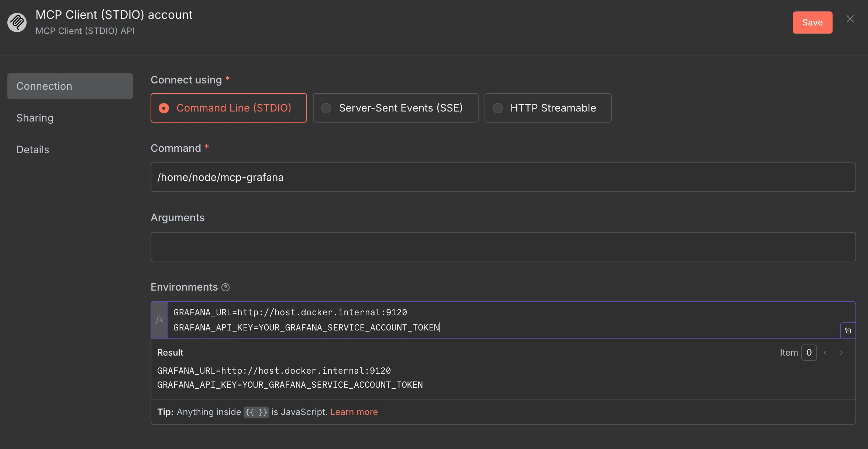Close the credential dialog
The height and width of the screenshot is (449, 868).
pyautogui.click(x=850, y=19)
